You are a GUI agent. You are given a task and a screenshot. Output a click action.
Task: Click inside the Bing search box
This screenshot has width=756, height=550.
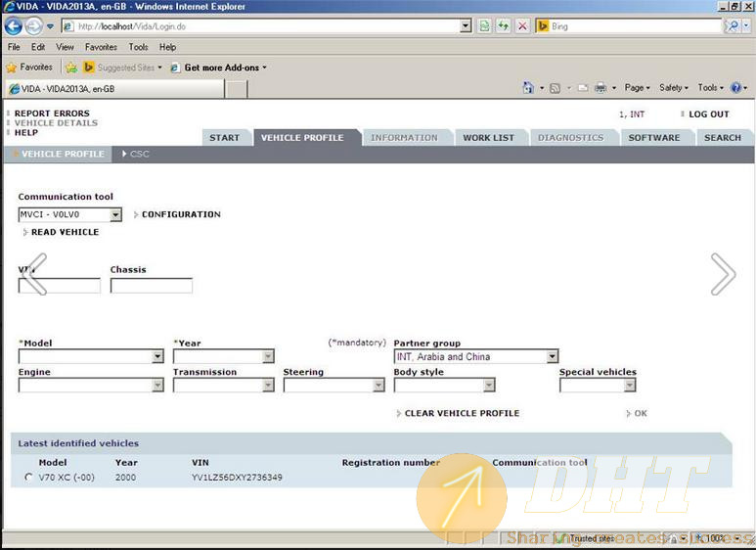pos(634,26)
